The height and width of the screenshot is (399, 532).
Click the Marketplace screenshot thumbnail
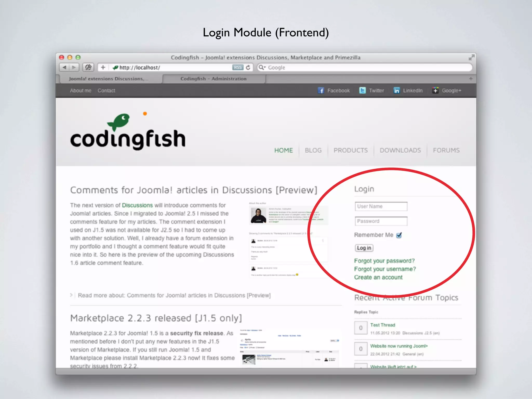point(289,348)
